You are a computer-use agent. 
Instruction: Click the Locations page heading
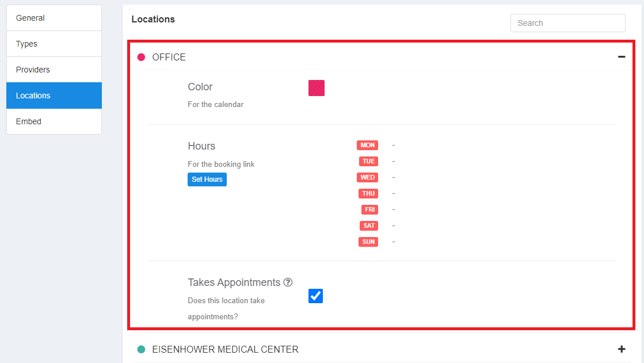153,20
